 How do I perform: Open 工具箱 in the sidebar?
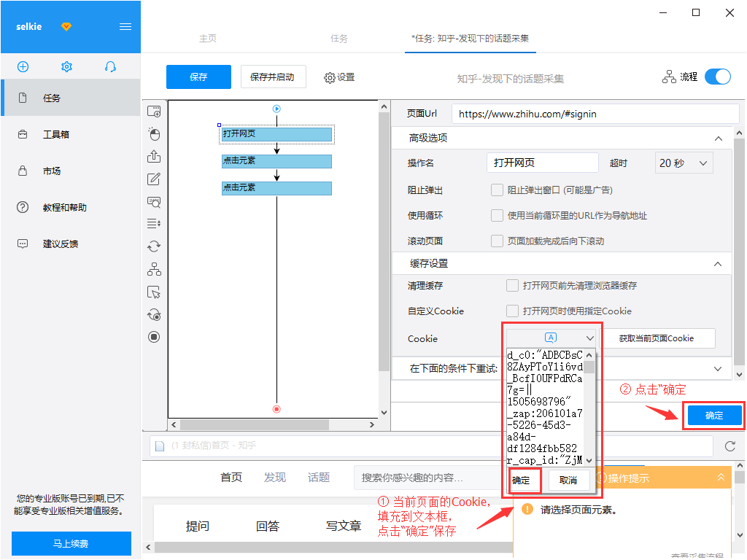click(x=71, y=134)
